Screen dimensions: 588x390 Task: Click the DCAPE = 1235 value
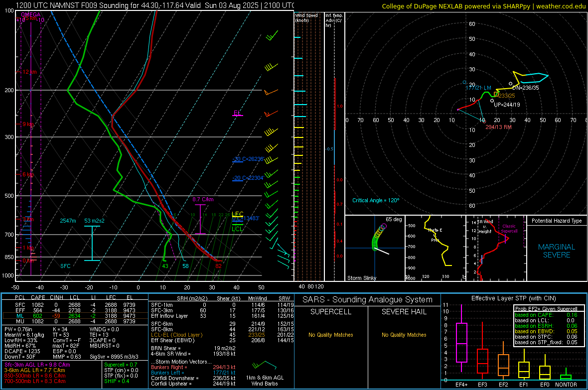pyautogui.click(x=22, y=351)
